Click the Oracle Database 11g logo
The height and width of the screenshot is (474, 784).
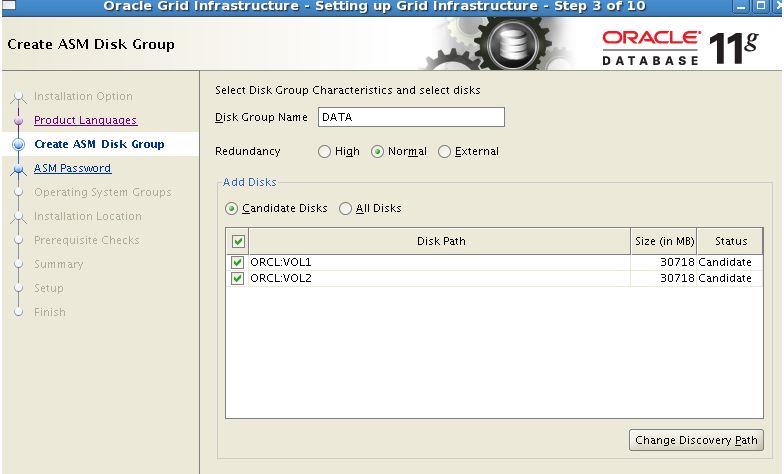point(680,48)
